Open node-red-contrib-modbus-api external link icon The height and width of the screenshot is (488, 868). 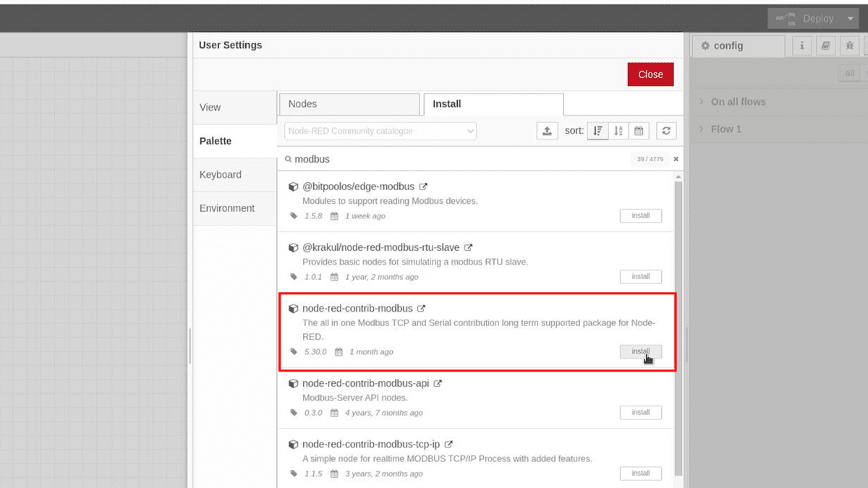pos(438,383)
